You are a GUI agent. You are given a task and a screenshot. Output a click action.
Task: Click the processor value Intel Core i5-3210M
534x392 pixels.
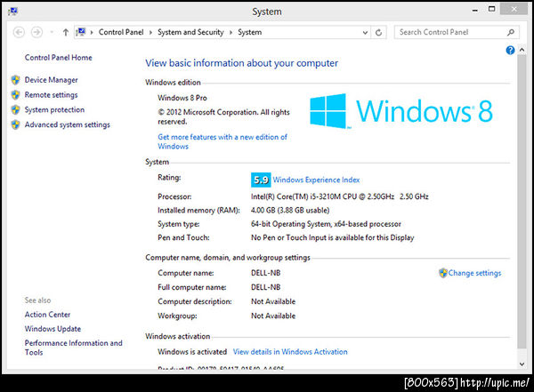click(x=340, y=196)
